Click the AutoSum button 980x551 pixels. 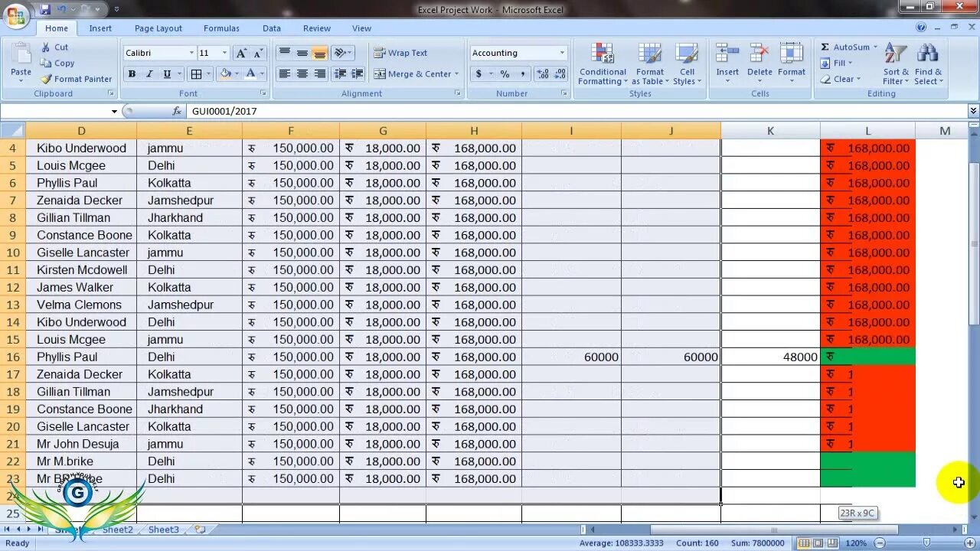pyautogui.click(x=844, y=47)
